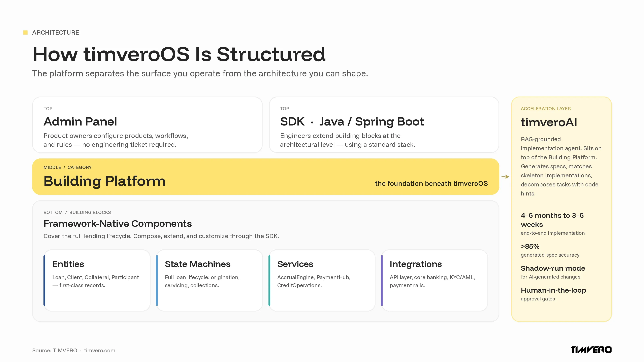Image resolution: width=644 pixels, height=362 pixels.
Task: Click 'Full loan lifecycle: origination' text
Action: 202,281
